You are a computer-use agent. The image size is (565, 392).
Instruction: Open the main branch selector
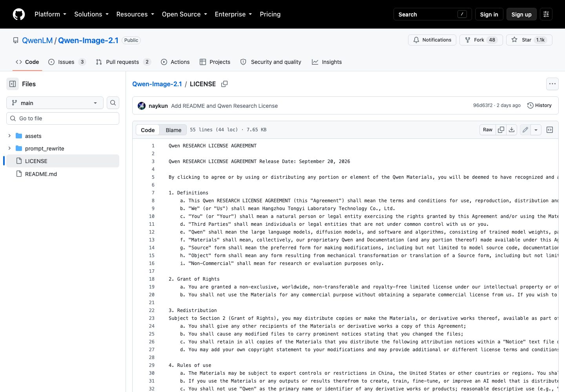pos(55,103)
